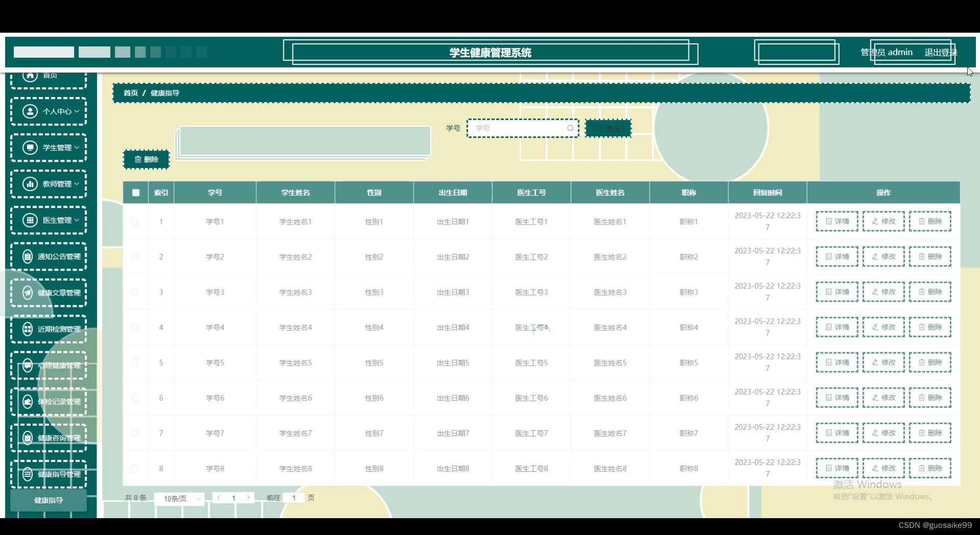Screen dimensions: 980x535
Task: Expand the 学生管理 dropdown chevron
Action: coord(77,148)
